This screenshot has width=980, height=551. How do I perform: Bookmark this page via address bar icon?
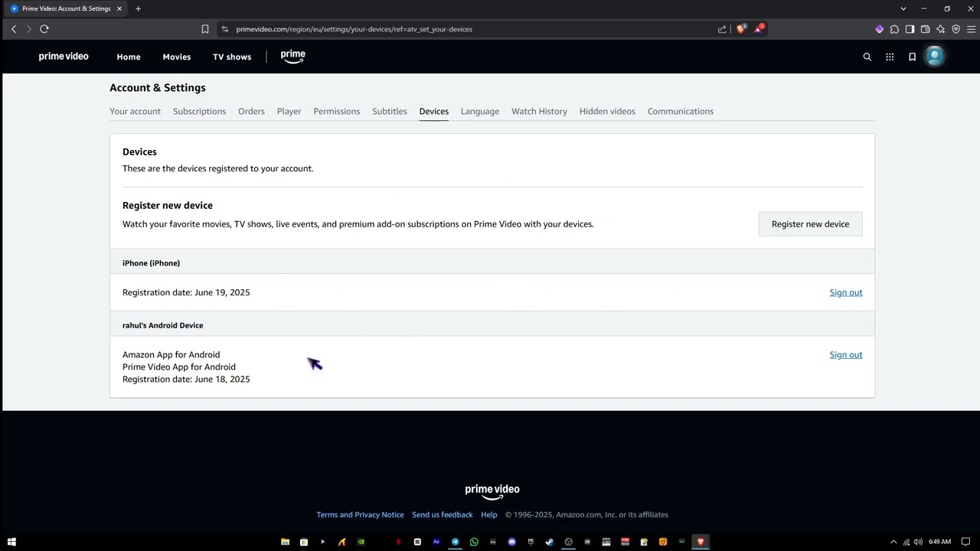(205, 29)
